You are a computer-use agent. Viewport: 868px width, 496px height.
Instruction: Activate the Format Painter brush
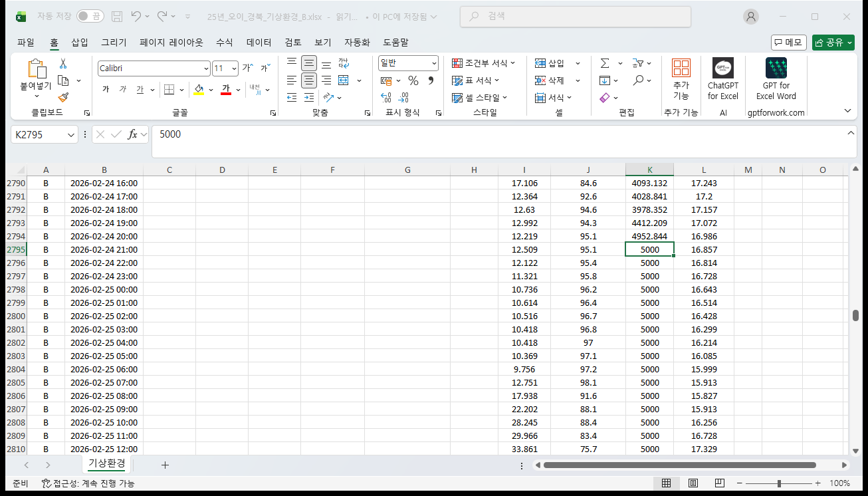pyautogui.click(x=63, y=97)
